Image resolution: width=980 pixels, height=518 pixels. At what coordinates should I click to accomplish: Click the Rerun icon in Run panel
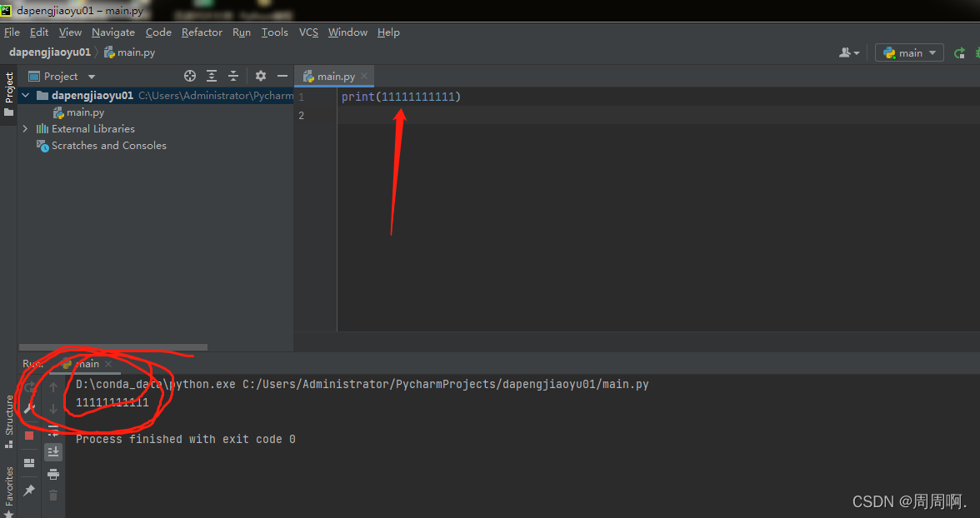point(29,387)
